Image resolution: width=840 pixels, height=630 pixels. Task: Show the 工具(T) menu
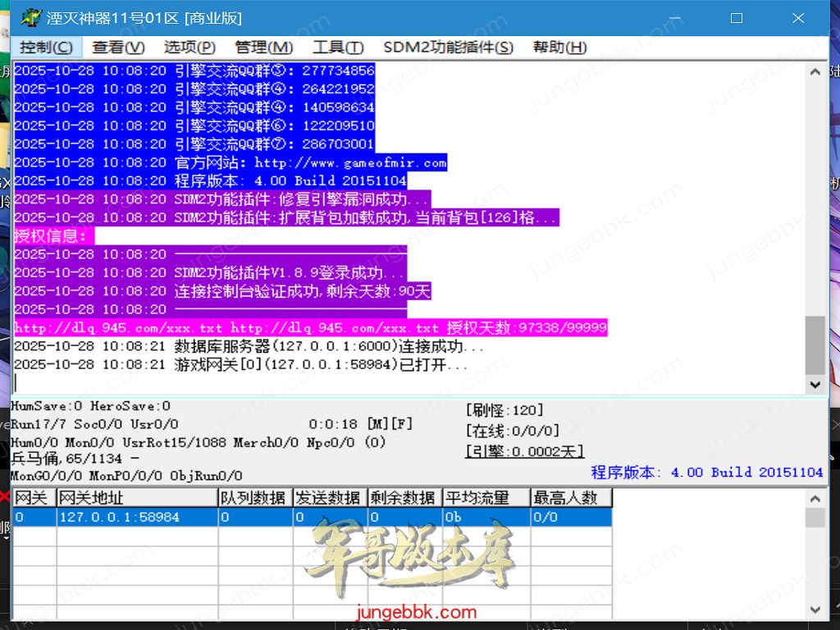338,48
